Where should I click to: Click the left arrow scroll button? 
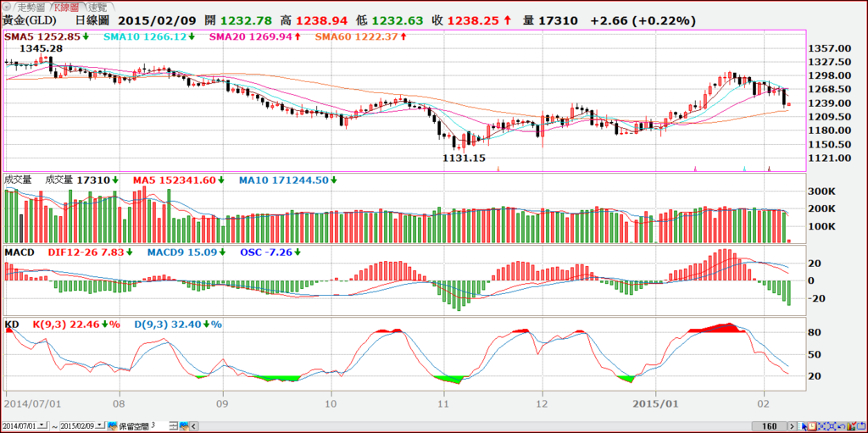[194, 426]
